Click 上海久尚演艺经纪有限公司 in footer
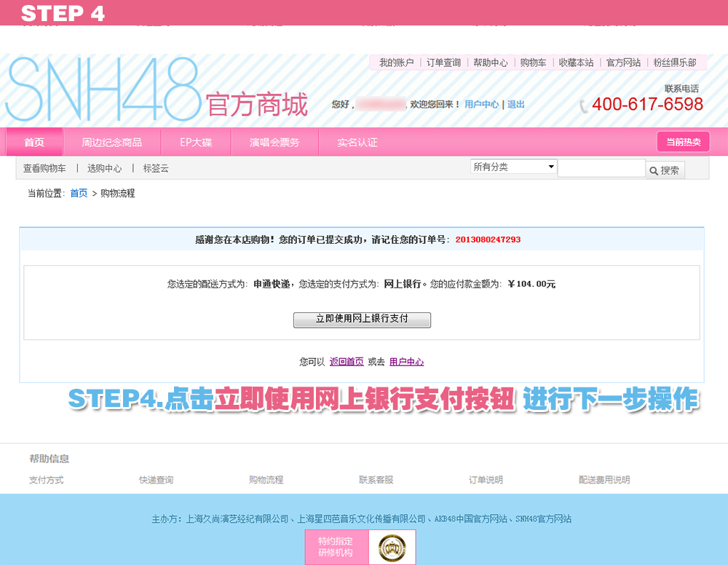The height and width of the screenshot is (565, 728). tap(237, 518)
